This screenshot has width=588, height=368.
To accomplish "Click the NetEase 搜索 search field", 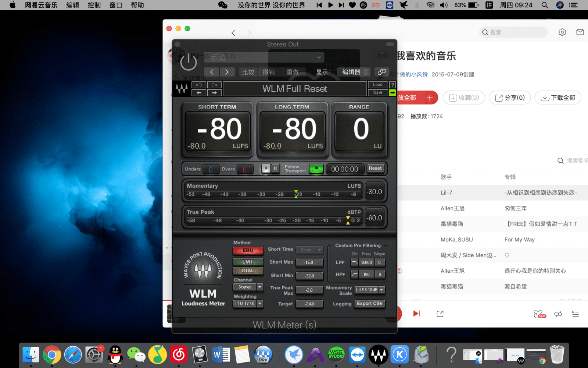I will click(513, 32).
